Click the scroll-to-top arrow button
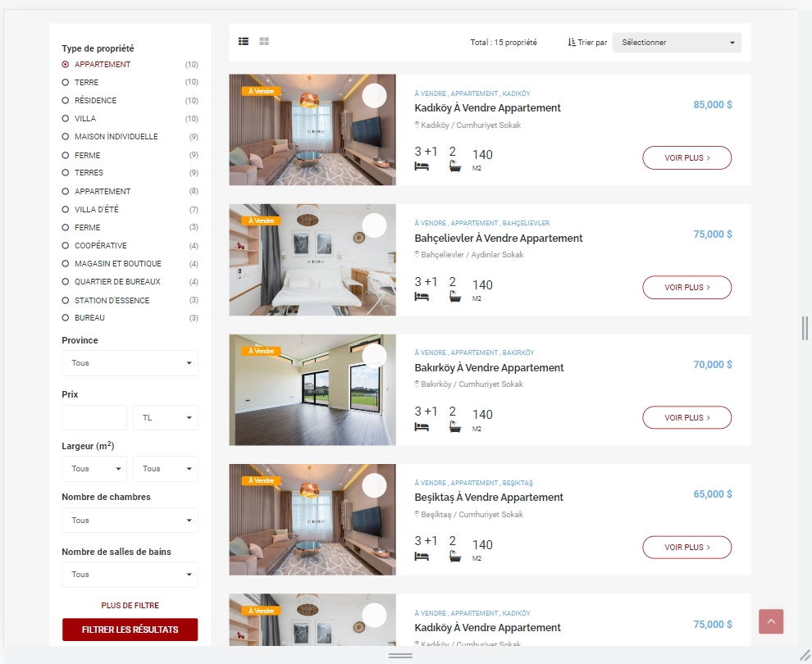812x664 pixels. [x=770, y=621]
